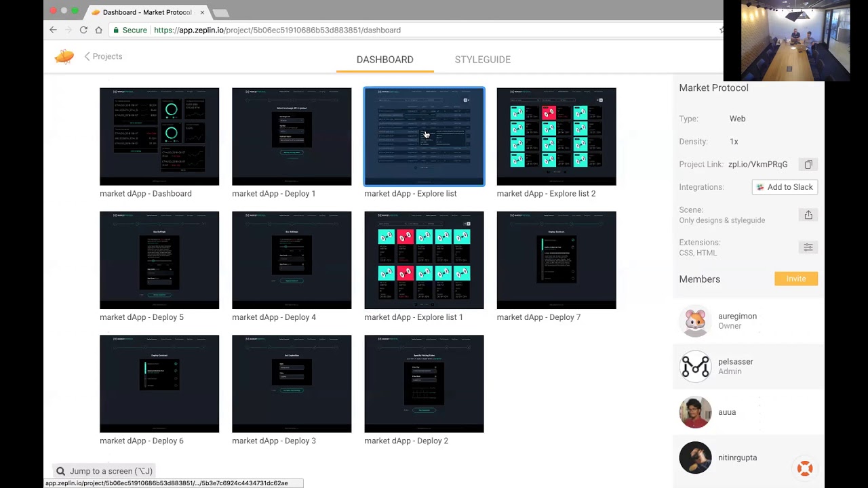Click Jump to a screen search
The width and height of the screenshot is (868, 488).
tap(104, 471)
